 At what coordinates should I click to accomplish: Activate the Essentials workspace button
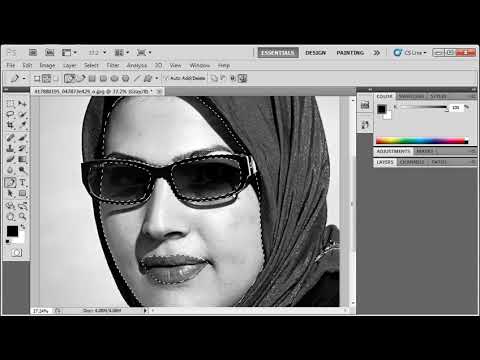pyautogui.click(x=278, y=53)
